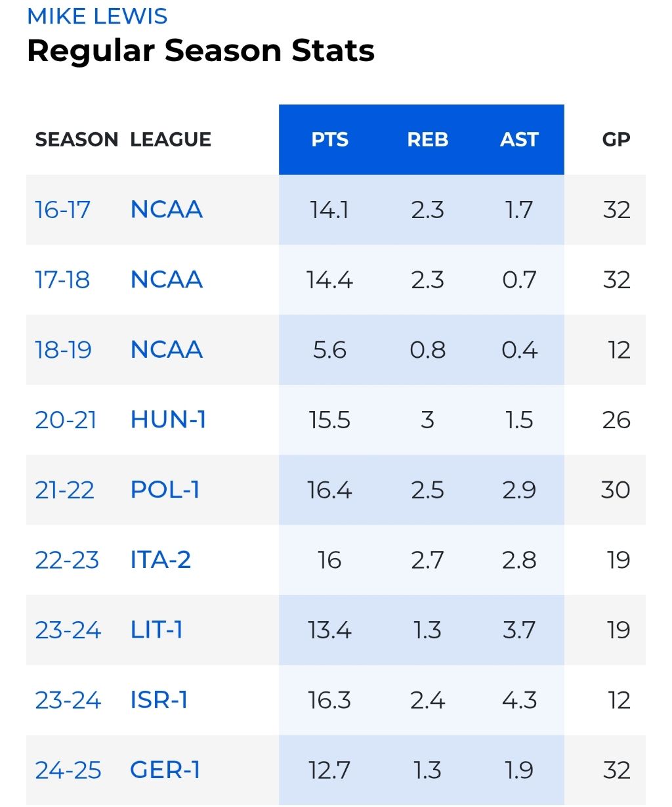Open the 22-23 season link
The height and width of the screenshot is (807, 672).
point(67,560)
